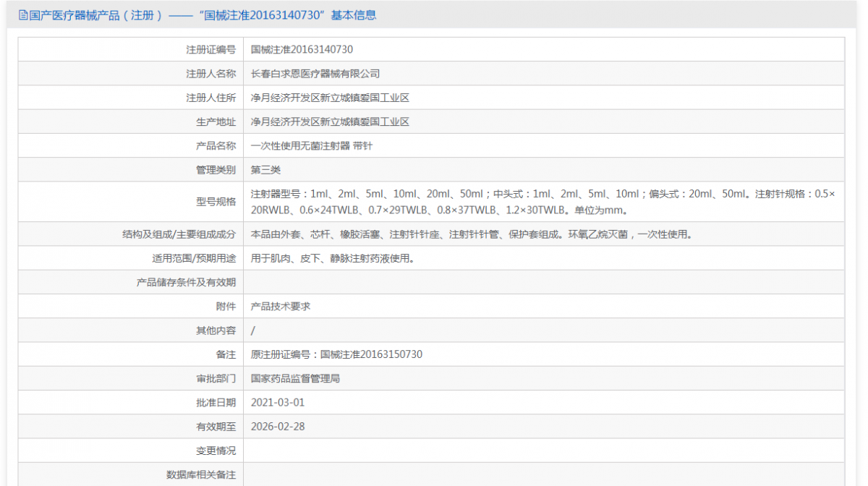868x486 pixels.
Task: Select the 注册证编号 row label
Action: pos(211,50)
